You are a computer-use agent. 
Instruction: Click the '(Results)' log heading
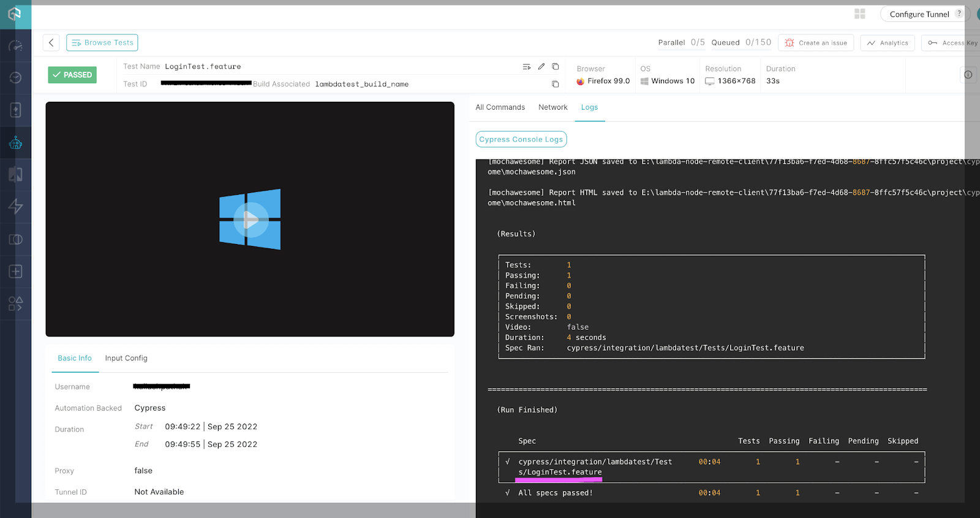tap(516, 234)
